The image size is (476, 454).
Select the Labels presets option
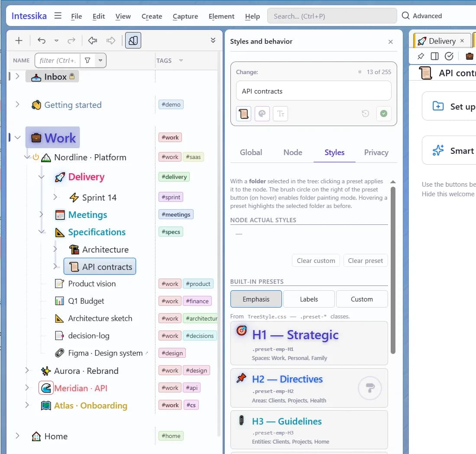tap(309, 299)
